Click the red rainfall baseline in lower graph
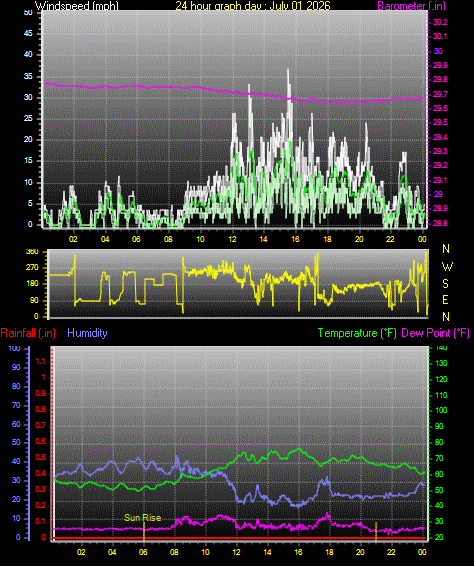 tap(238, 538)
